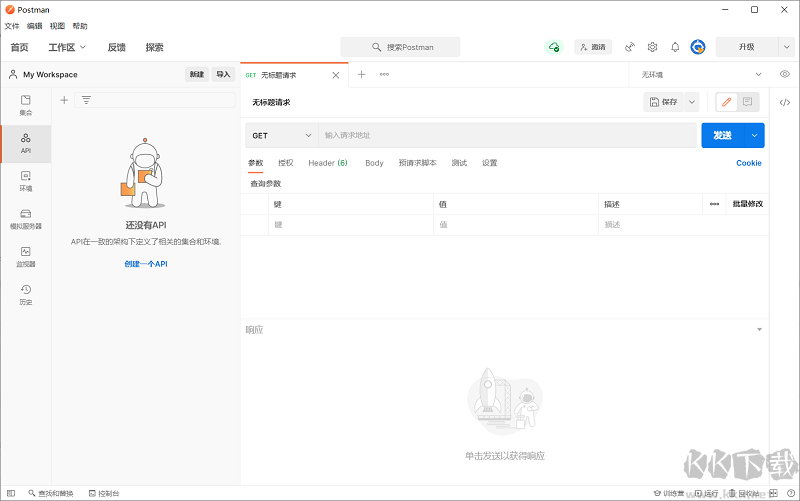Switch to the Body tab

click(x=374, y=163)
